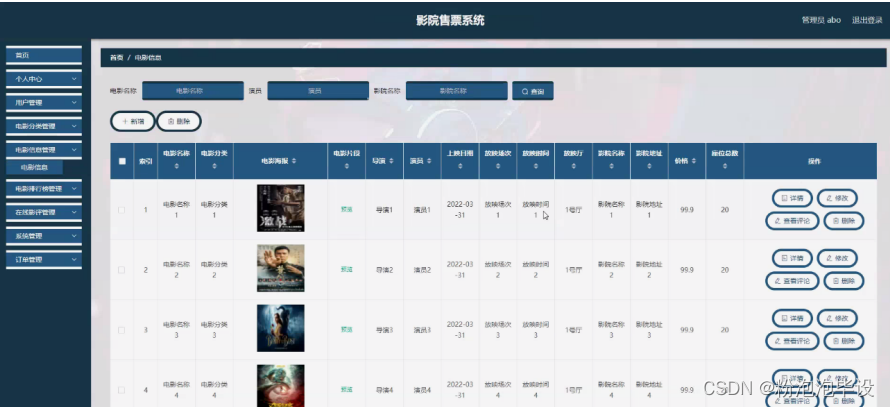Screen dimensions: 890x407
Task: Sort table by 价格 column arrows
Action: click(693, 161)
